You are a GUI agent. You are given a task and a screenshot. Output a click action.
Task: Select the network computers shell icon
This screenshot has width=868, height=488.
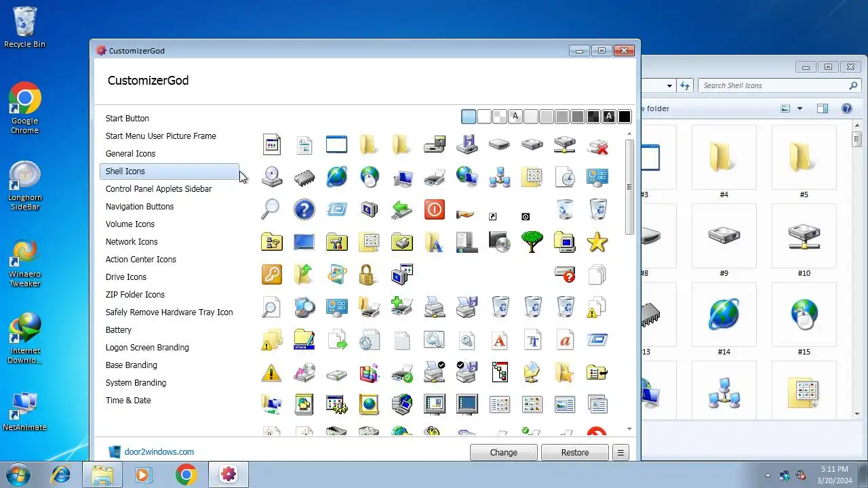pos(499,177)
